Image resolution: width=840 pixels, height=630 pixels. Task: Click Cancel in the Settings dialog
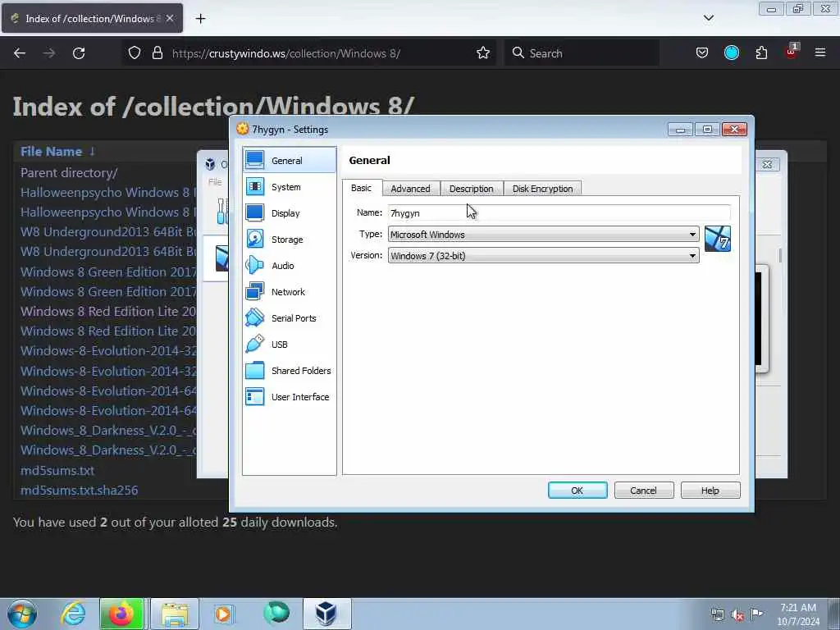tap(643, 491)
